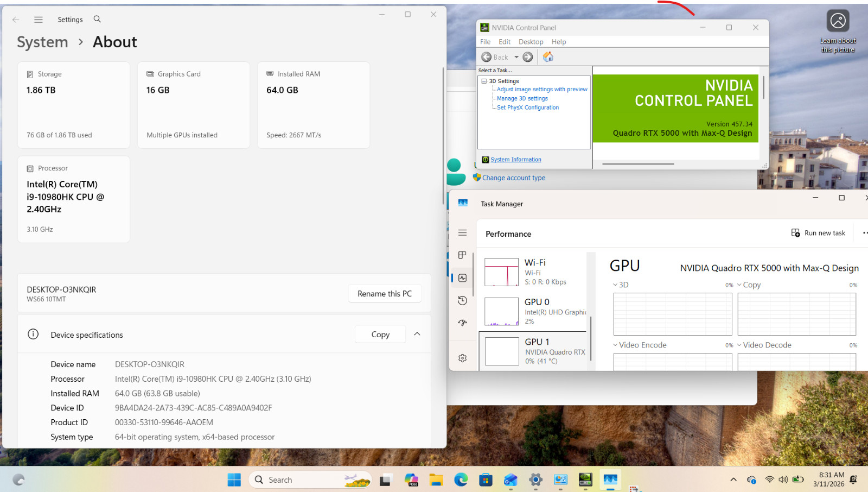This screenshot has height=492, width=868.
Task: Click Run new task in Task Manager
Action: coord(818,233)
